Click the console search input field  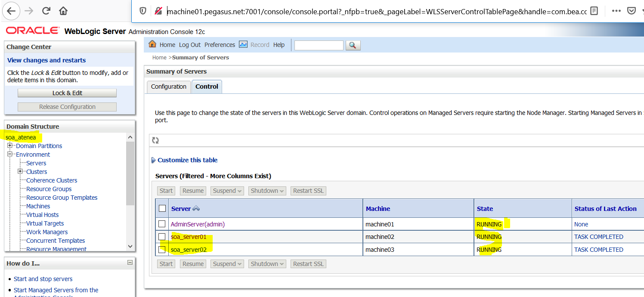pyautogui.click(x=319, y=45)
